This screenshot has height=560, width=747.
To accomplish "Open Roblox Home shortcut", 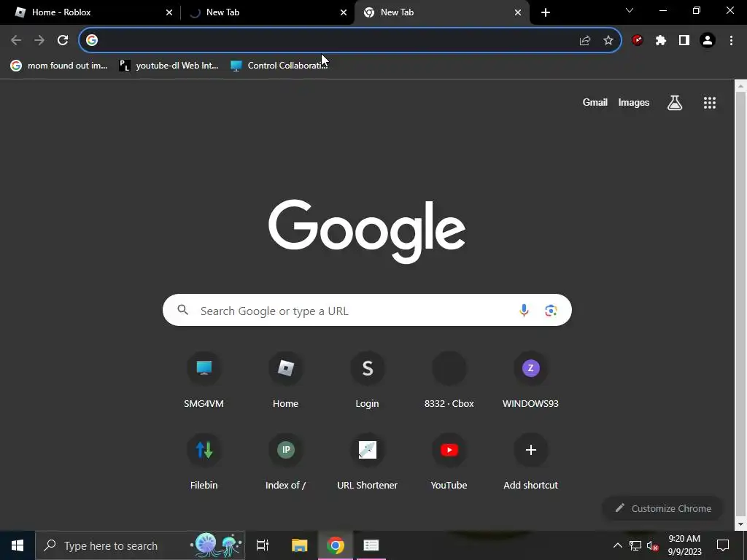I will tap(285, 380).
